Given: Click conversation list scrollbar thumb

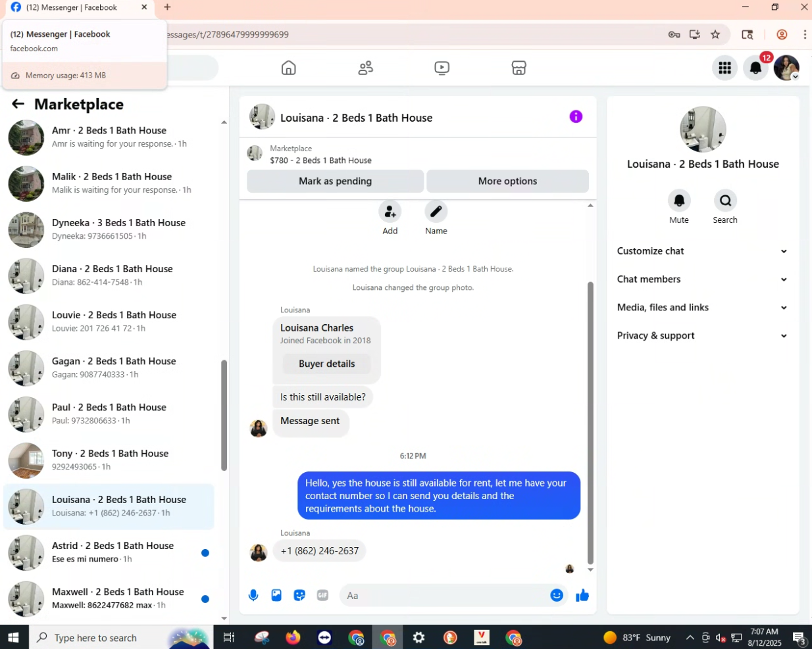Looking at the screenshot, I should (x=224, y=415).
